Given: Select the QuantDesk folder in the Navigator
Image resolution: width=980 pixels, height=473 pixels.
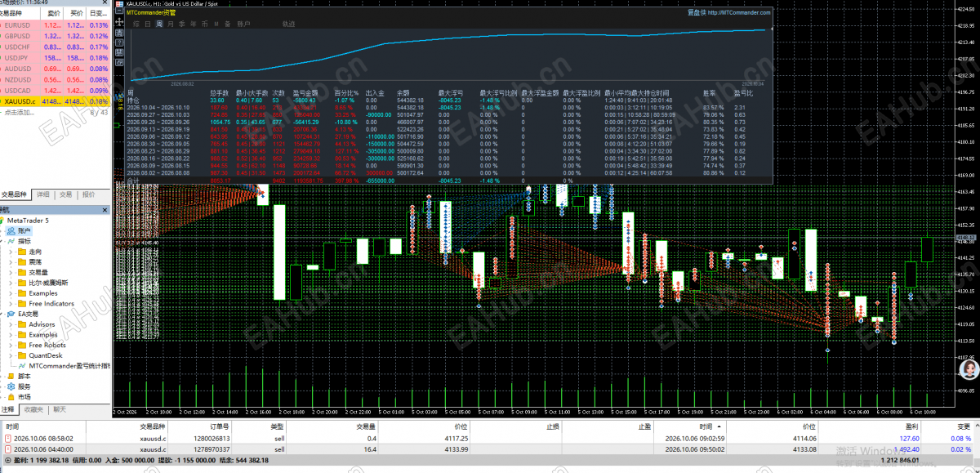Looking at the screenshot, I should (x=39, y=355).
